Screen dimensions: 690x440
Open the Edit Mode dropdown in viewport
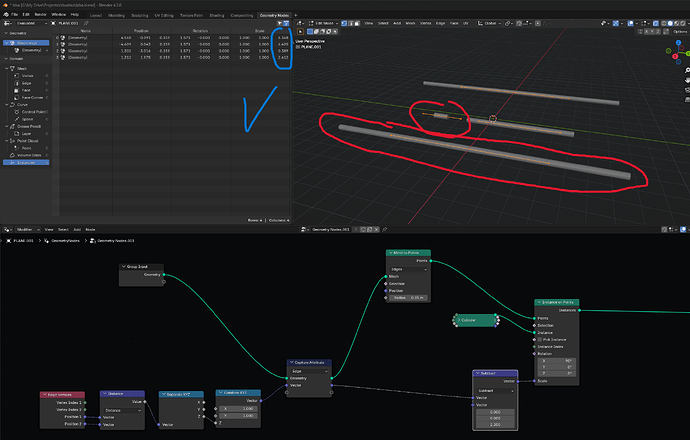[x=323, y=23]
